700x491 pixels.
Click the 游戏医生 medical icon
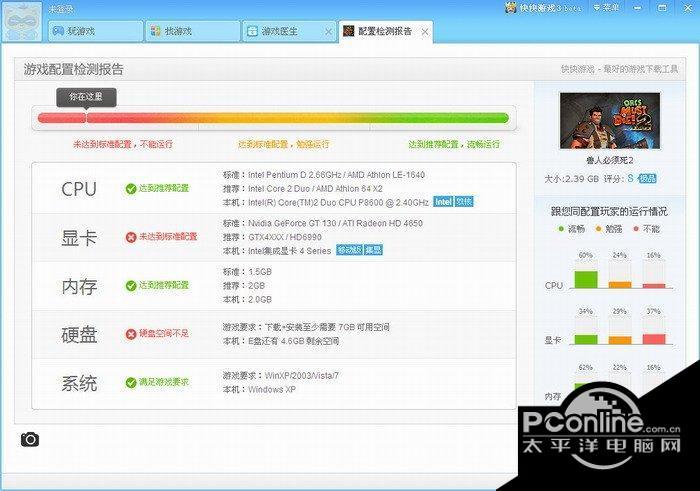point(253,31)
